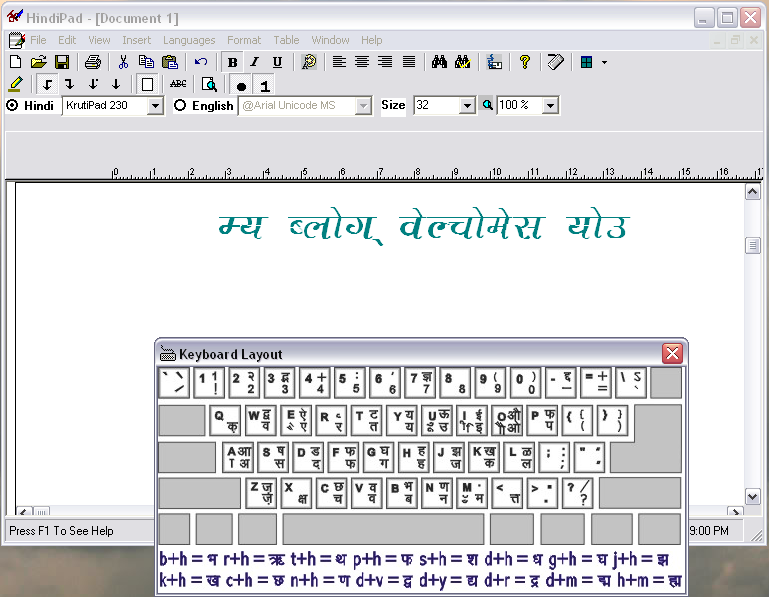Undo the last action
The height and width of the screenshot is (597, 769).
click(201, 62)
